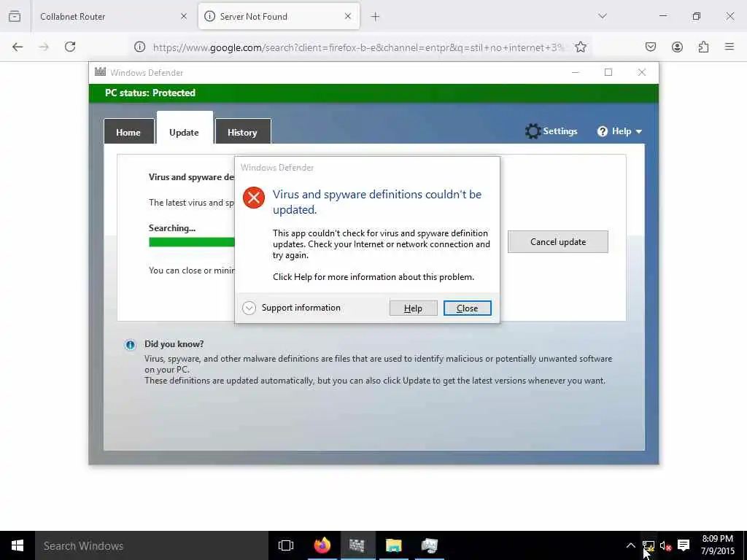Image resolution: width=747 pixels, height=560 pixels.
Task: Click Windows Defender taskbar icon
Action: [357, 545]
